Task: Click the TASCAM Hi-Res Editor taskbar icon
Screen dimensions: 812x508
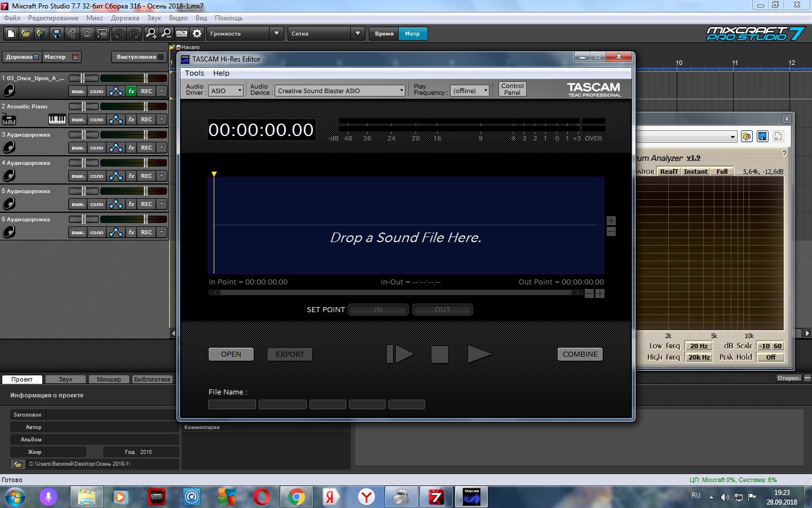Action: pyautogui.click(x=471, y=497)
